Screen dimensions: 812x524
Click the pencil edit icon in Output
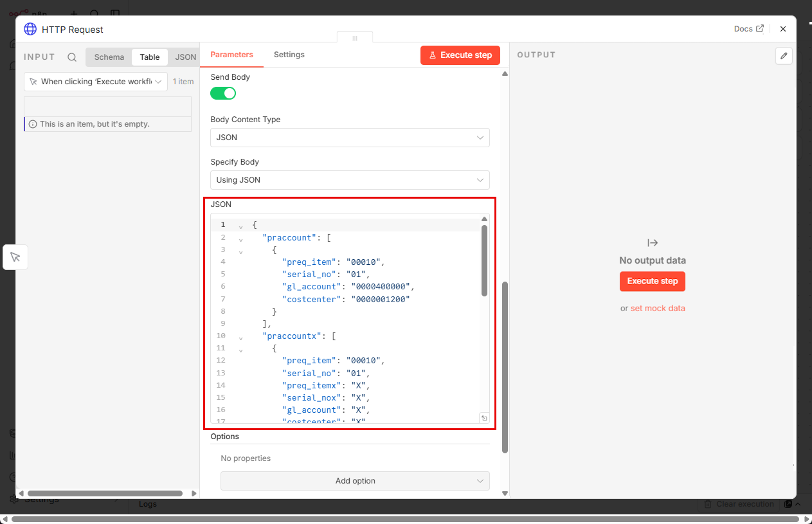(783, 56)
